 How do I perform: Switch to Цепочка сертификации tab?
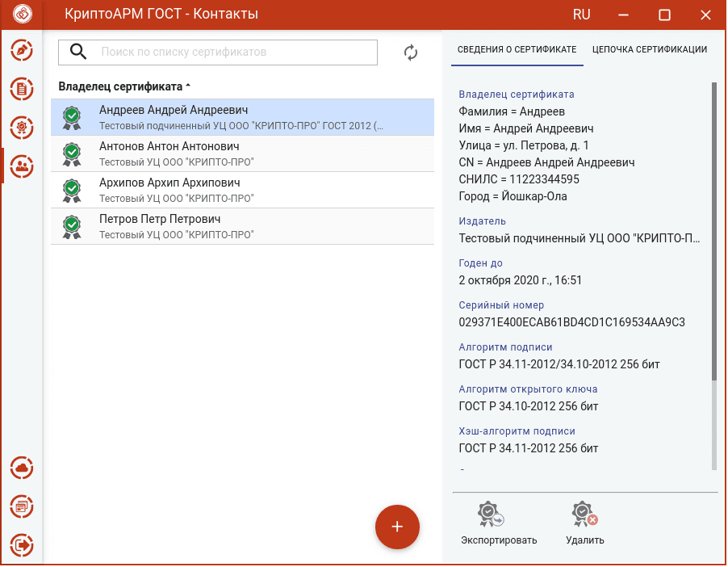click(x=650, y=50)
